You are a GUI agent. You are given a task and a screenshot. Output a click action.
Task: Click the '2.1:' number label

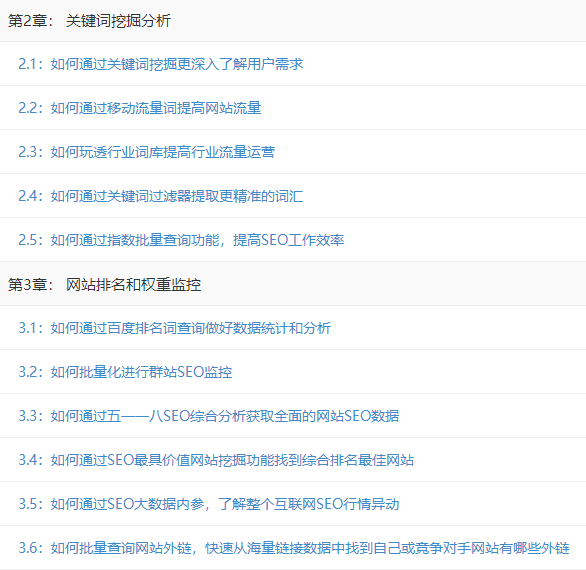(x=31, y=64)
